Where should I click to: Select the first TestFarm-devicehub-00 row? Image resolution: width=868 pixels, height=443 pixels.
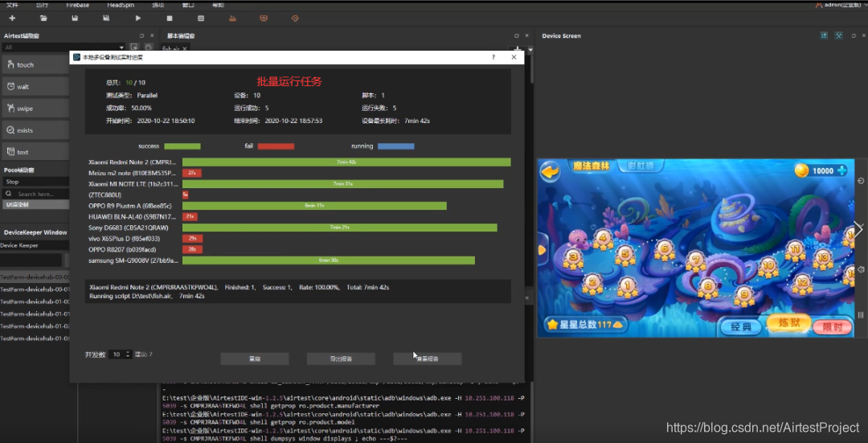click(35, 277)
